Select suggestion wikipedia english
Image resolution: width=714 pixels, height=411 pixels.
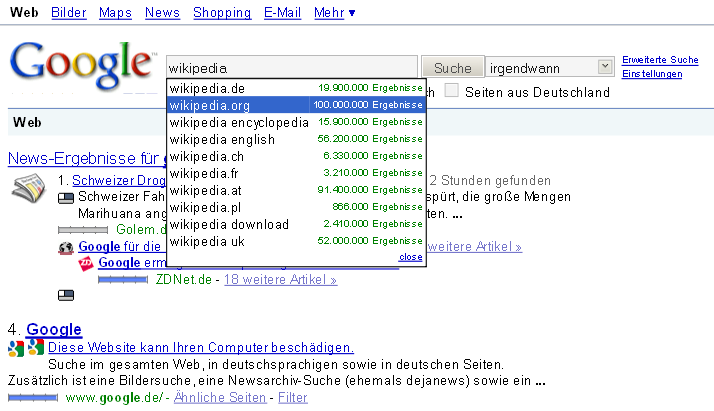(x=296, y=139)
